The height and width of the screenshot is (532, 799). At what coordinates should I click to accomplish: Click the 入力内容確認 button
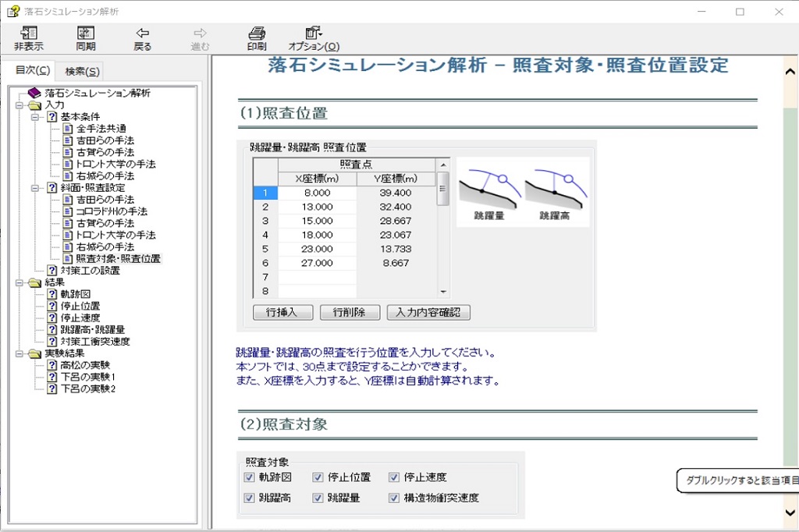[428, 312]
